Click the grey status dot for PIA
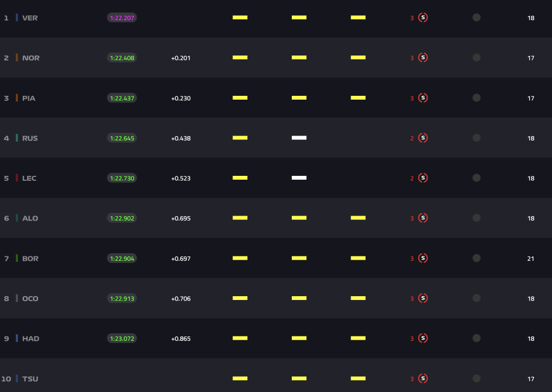Viewport: 552px width, 392px height. 476,98
